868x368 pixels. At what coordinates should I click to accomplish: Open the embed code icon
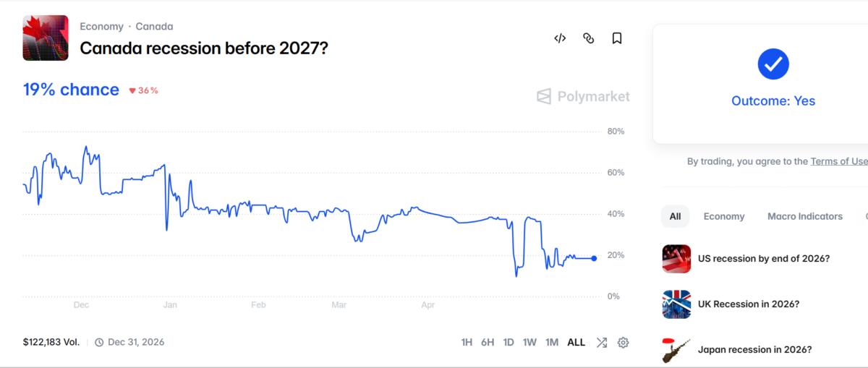click(x=560, y=38)
